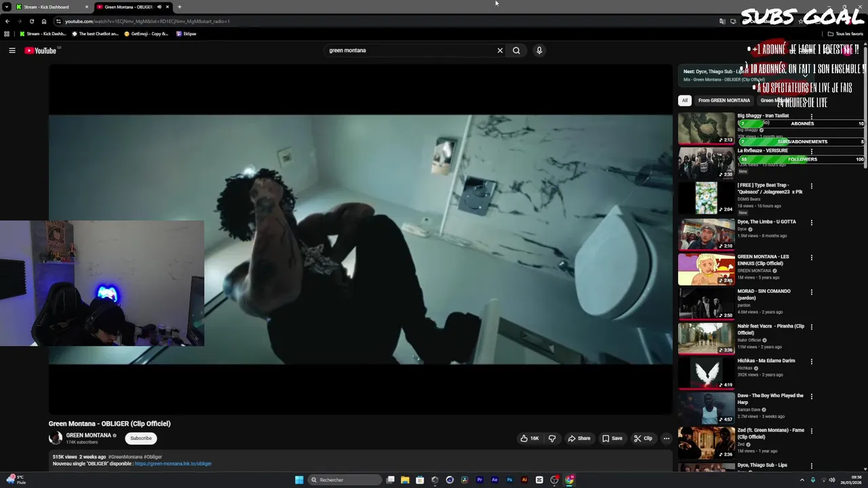Launch Photoshop from the taskbar
Viewport: 868px width, 488px height.
[x=509, y=480]
